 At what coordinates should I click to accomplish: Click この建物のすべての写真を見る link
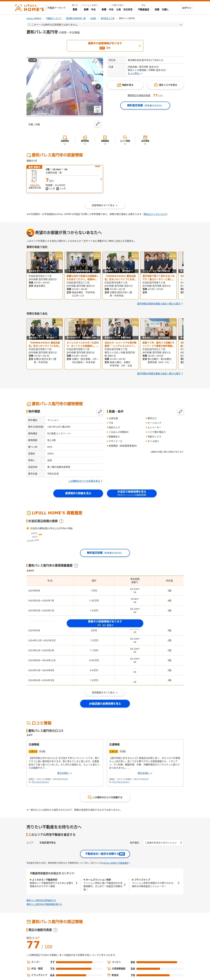(84, 481)
